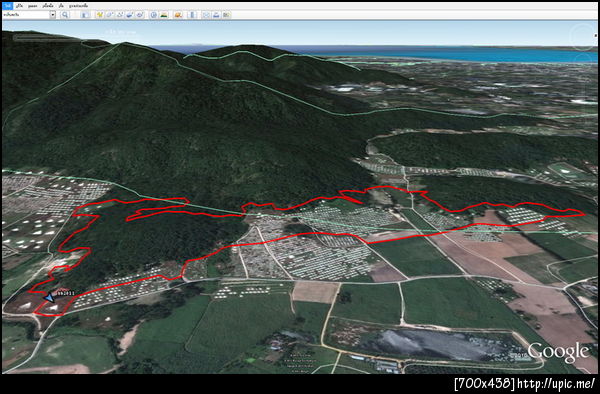The image size is (600, 394).
Task: Open the Tools (เครื่องมือ) menu
Action: pos(48,6)
